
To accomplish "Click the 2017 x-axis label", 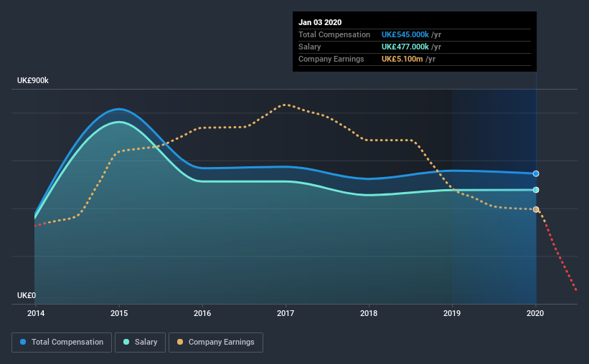I will (x=286, y=313).
